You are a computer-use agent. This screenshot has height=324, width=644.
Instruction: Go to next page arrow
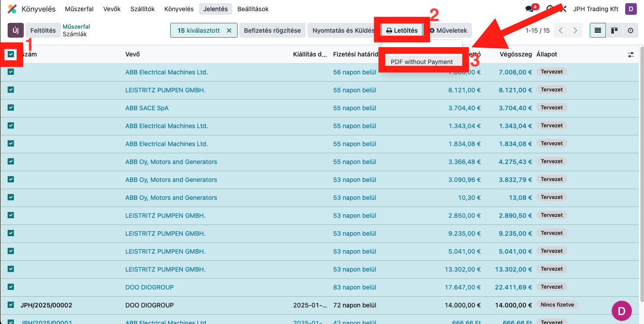coord(575,30)
